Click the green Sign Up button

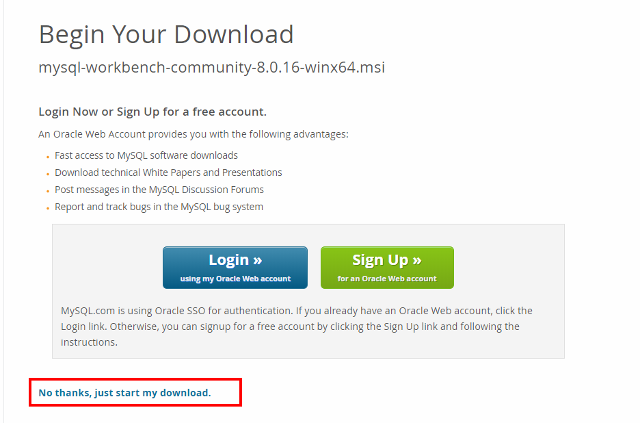387,267
